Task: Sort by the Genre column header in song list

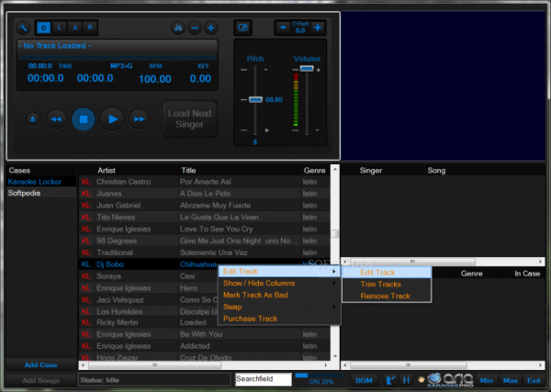Action: (314, 171)
